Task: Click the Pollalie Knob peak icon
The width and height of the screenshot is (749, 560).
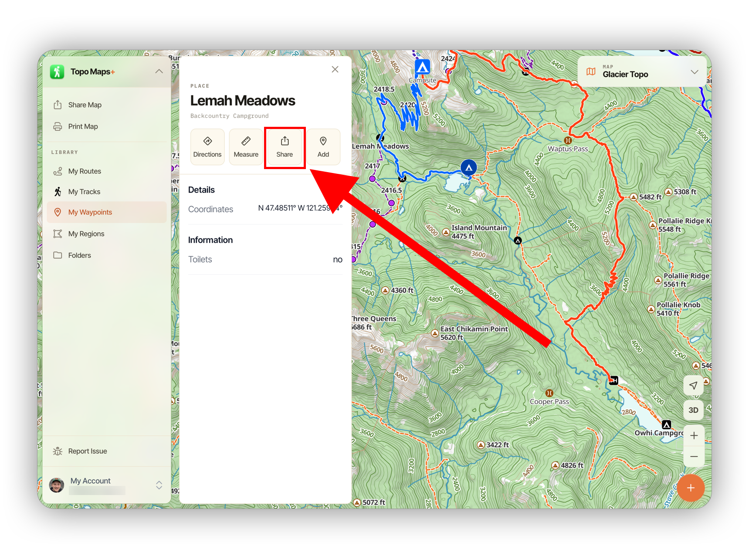Action: [x=651, y=309]
